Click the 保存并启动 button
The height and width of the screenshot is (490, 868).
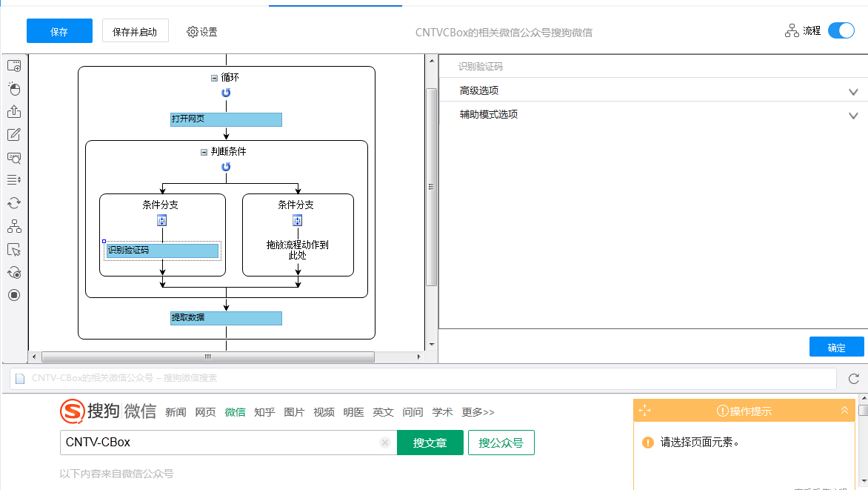(x=135, y=31)
